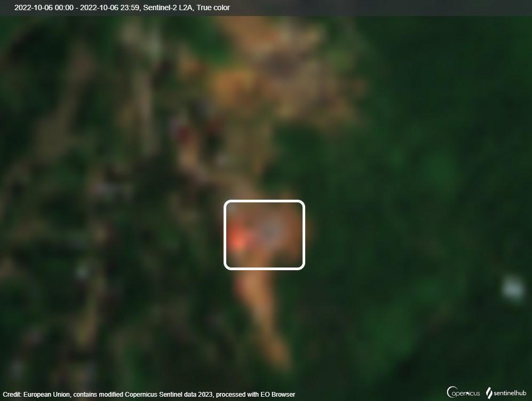This screenshot has height=401, width=532.
Task: Click the red hotspot in the imagery
Action: pyautogui.click(x=239, y=240)
